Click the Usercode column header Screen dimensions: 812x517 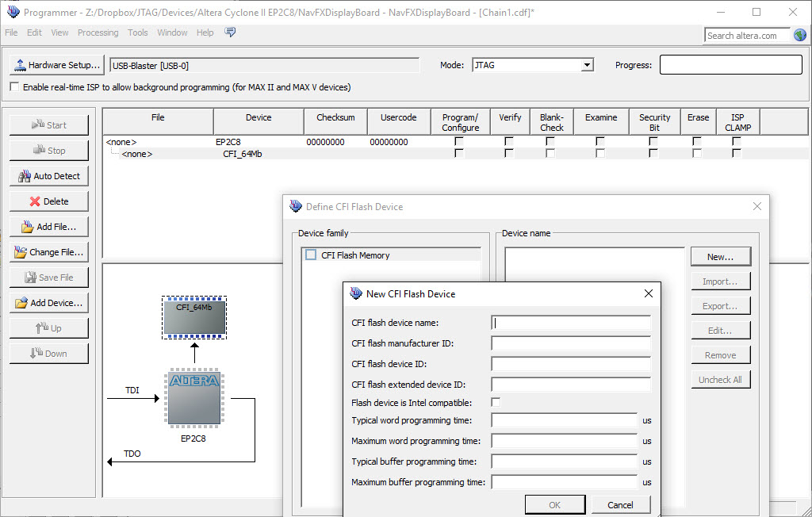(399, 122)
